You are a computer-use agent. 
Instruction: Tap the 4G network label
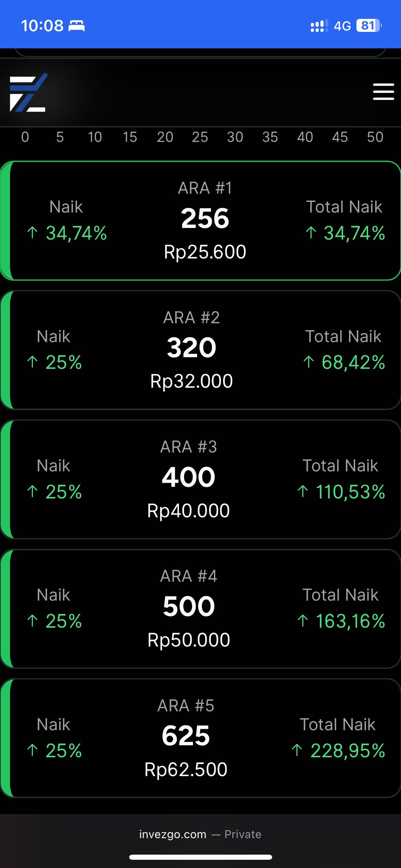[342, 26]
